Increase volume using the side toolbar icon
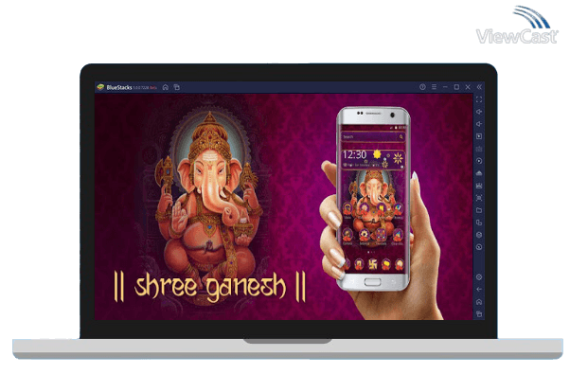 click(479, 112)
